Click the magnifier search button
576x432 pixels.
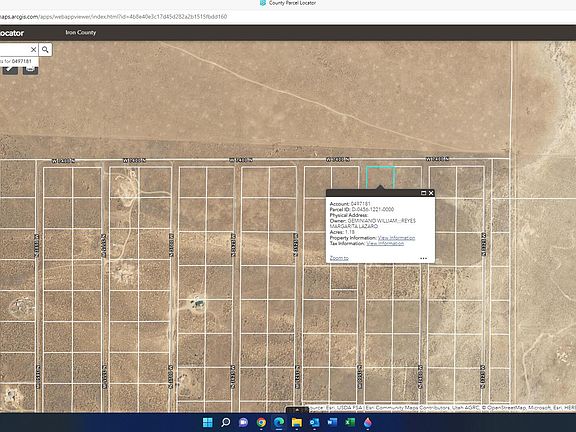click(x=45, y=50)
